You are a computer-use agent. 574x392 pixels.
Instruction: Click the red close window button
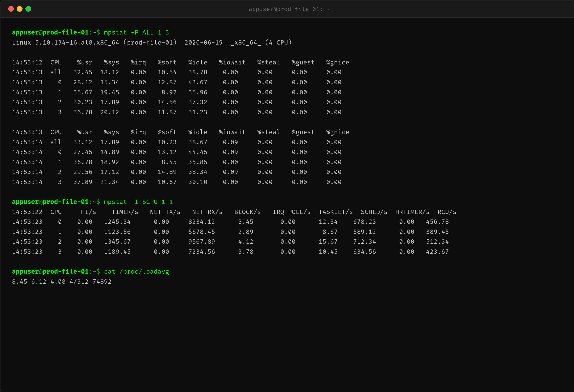[11, 9]
